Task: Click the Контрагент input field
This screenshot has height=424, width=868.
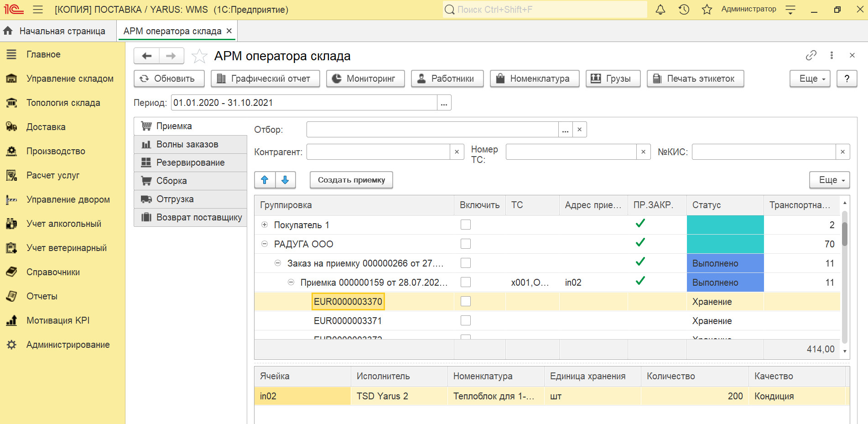Action: [x=379, y=152]
